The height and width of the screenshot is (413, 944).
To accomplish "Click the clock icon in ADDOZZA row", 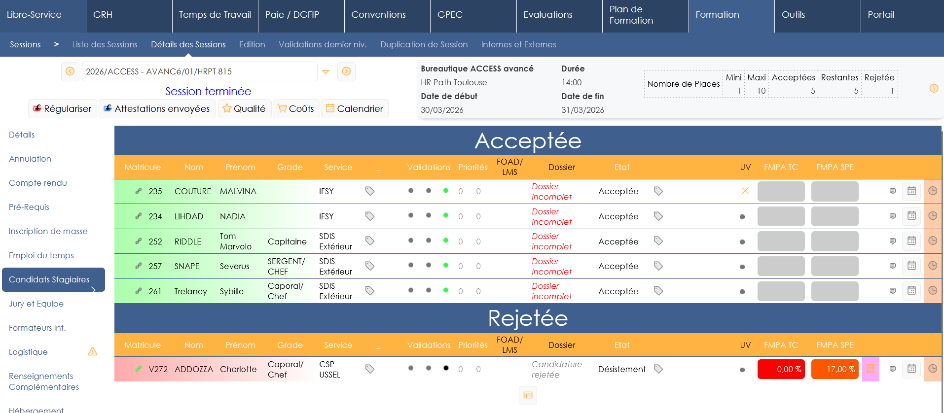I will [x=933, y=368].
